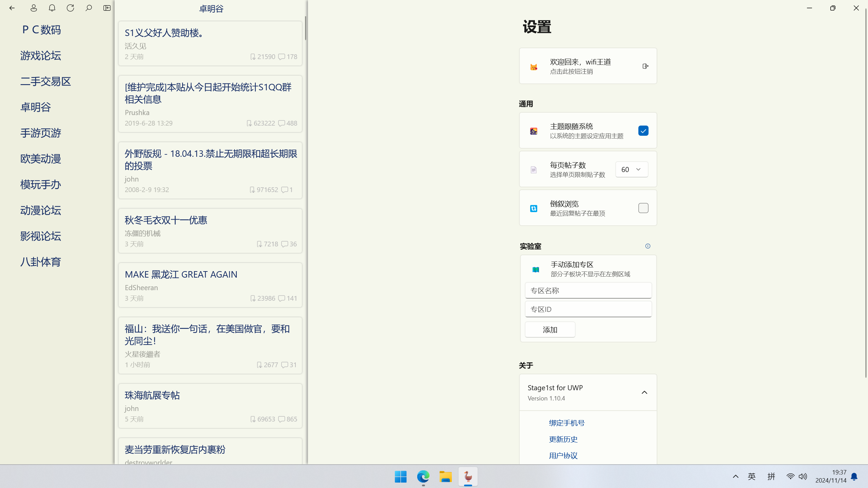The height and width of the screenshot is (488, 868).
Task: Open the network Wi-Fi tray icon
Action: [790, 476]
